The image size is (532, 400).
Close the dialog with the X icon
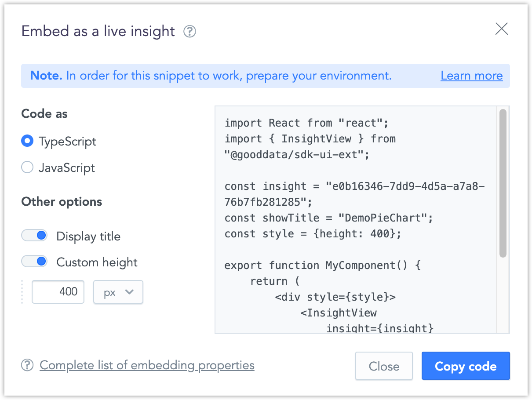coord(502,29)
